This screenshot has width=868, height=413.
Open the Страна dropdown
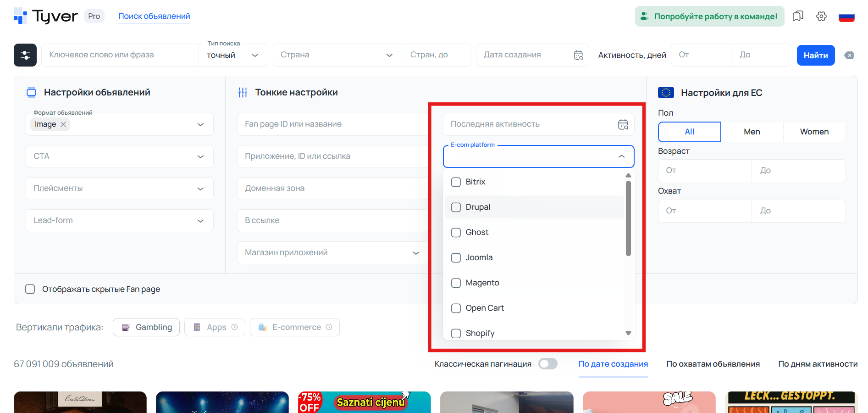(337, 55)
